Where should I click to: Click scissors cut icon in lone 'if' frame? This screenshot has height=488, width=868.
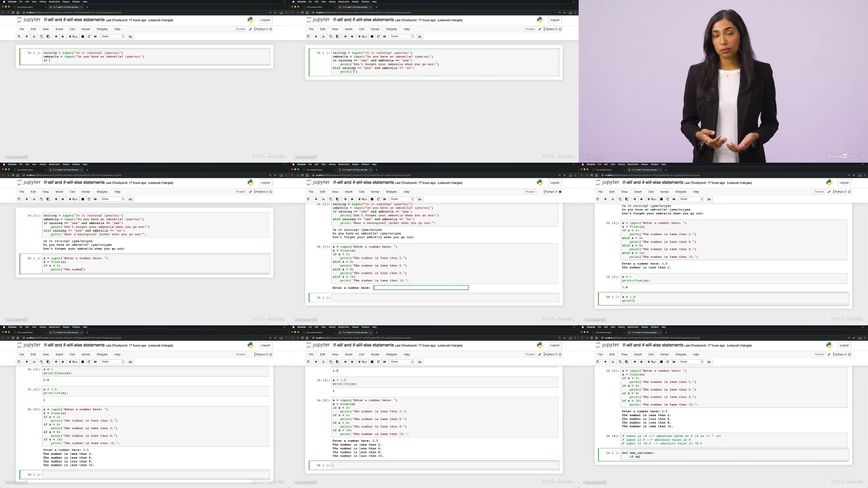pos(34,36)
